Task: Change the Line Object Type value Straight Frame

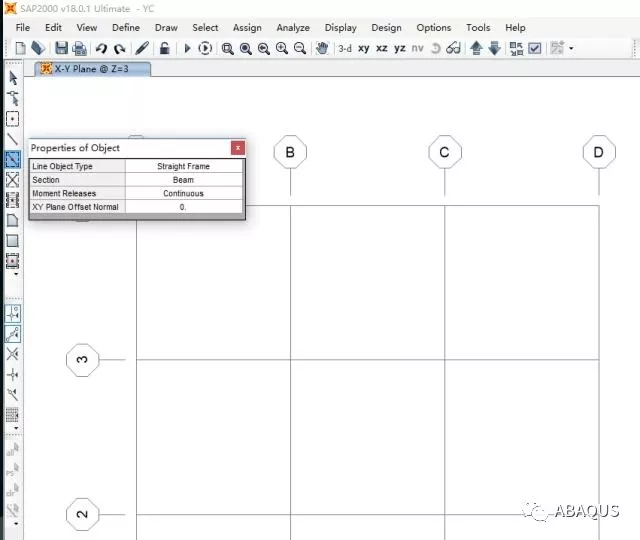Action: 184,166
